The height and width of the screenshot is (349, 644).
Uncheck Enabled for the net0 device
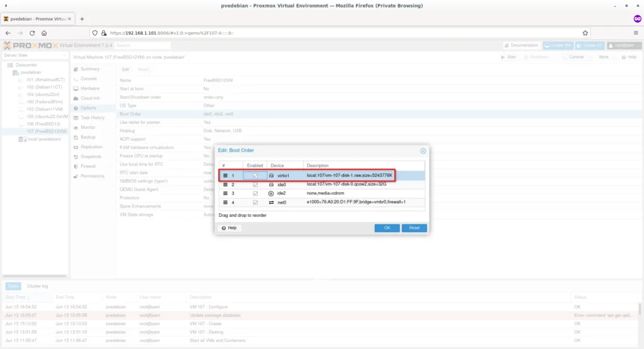(255, 202)
